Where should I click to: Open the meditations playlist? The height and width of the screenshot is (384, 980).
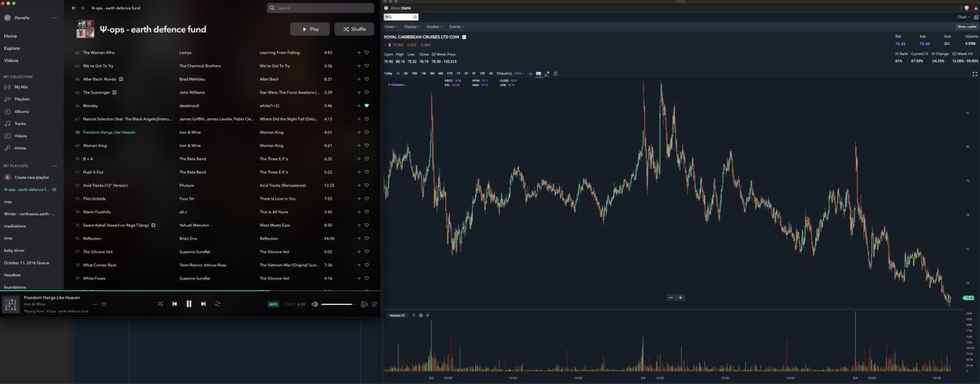pos(15,225)
